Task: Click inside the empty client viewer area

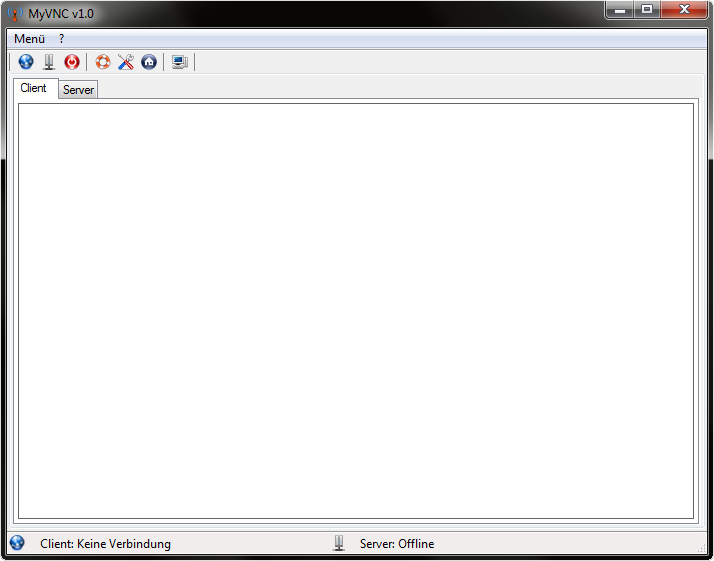Action: (x=356, y=311)
